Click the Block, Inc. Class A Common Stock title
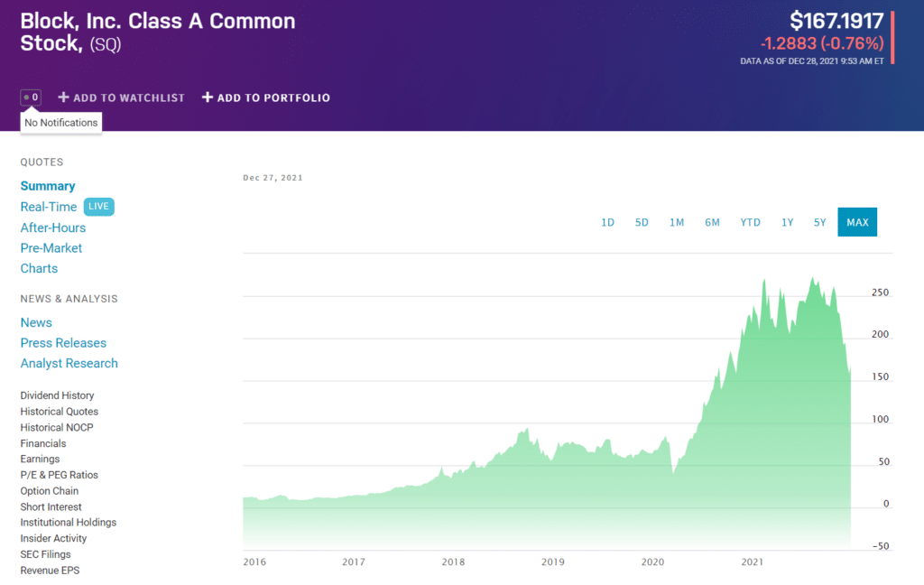 (158, 32)
